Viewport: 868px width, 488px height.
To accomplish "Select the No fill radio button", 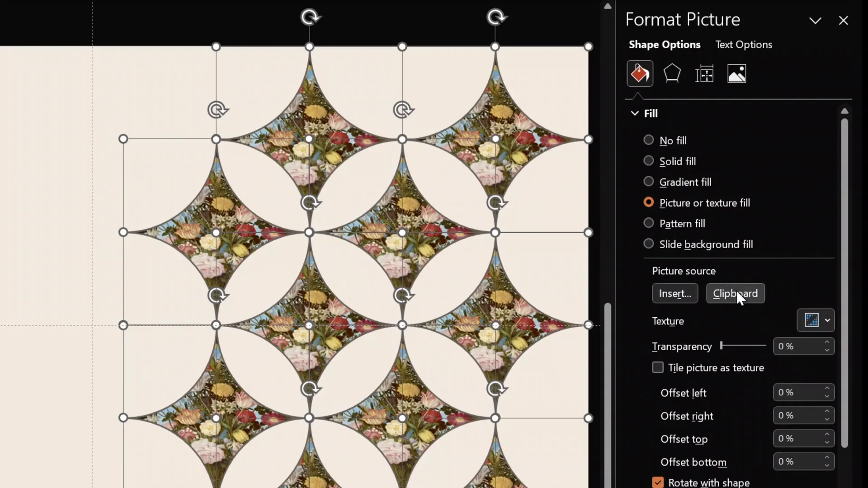I will [x=648, y=140].
